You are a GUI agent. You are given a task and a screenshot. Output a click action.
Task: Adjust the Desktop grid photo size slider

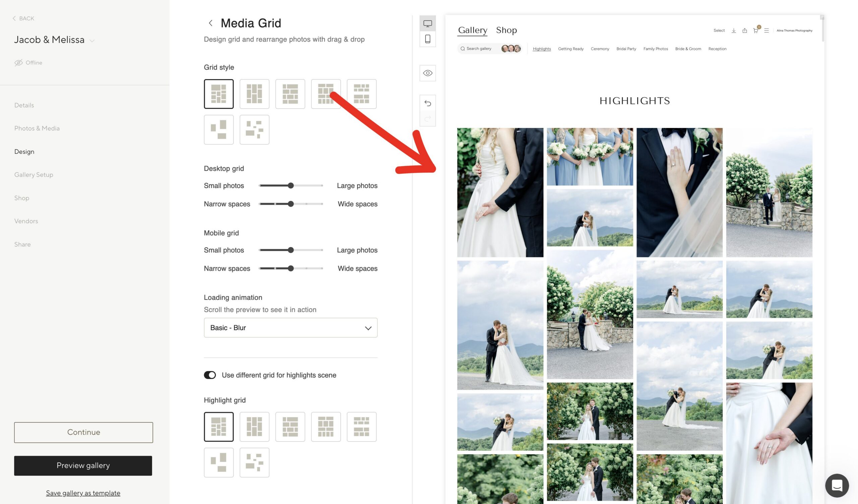pos(291,186)
